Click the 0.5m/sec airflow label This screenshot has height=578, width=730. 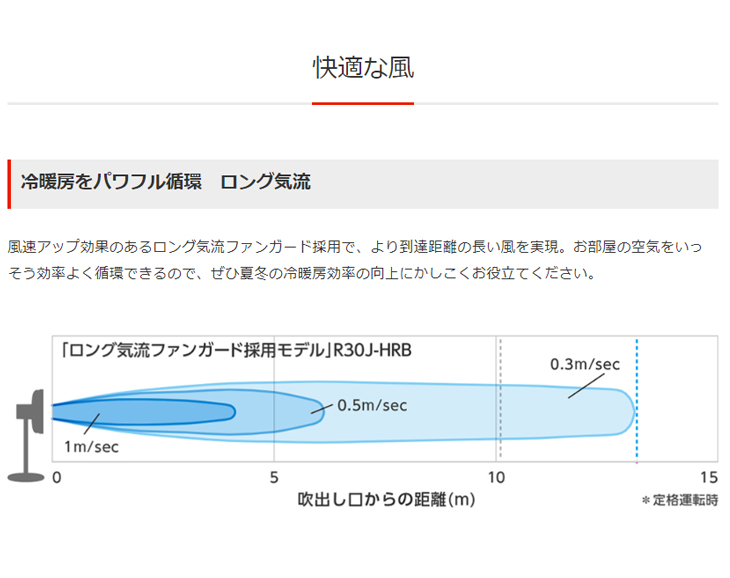pyautogui.click(x=372, y=405)
